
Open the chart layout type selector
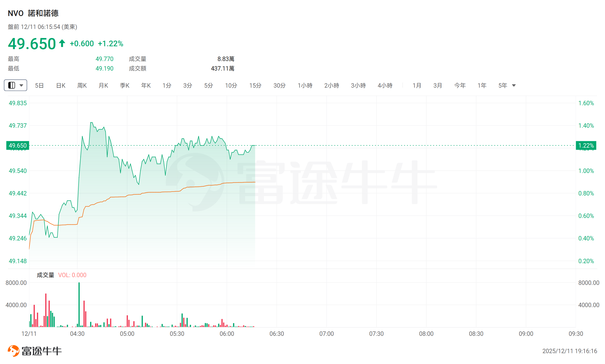(16, 85)
